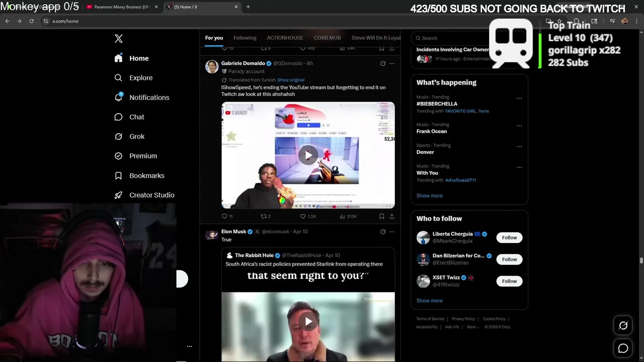The image size is (644, 362).
Task: Follow Liberta Chergula
Action: [x=509, y=238]
